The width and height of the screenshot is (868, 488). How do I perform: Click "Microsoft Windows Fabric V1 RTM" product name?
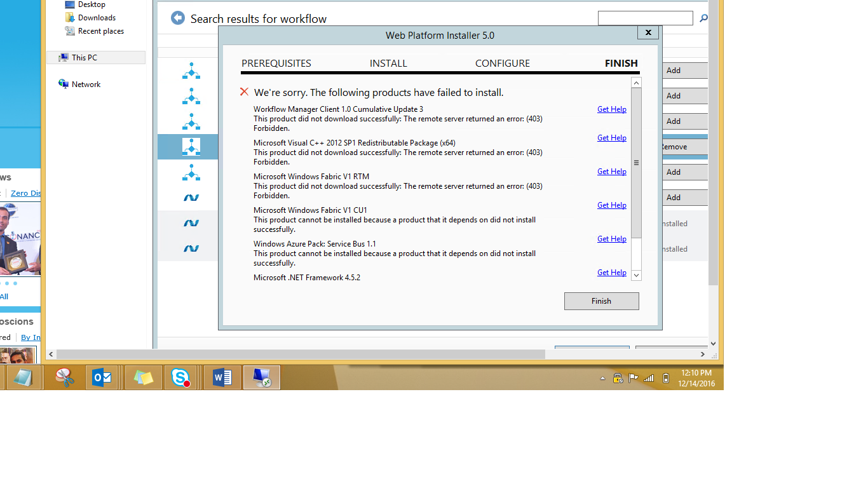(x=311, y=177)
